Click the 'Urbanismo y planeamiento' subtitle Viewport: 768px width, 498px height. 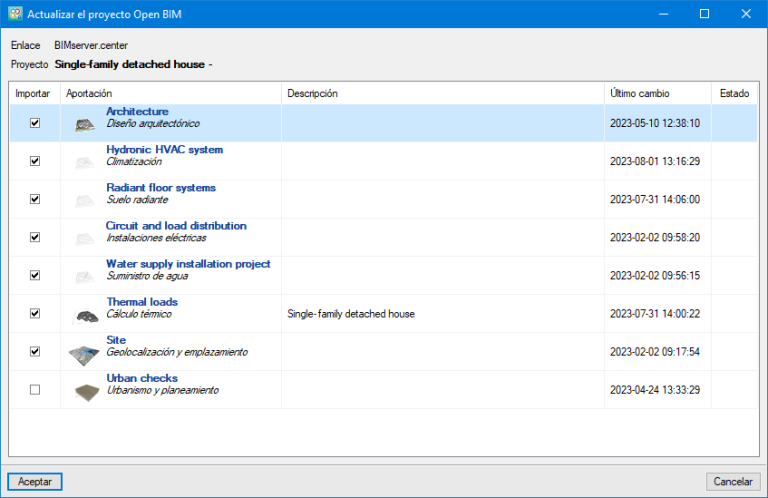click(163, 390)
